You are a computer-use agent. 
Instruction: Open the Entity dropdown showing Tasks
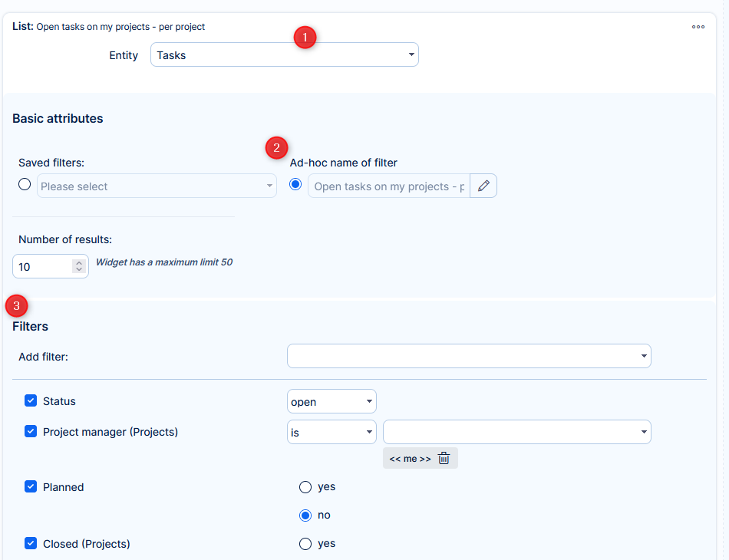point(284,55)
